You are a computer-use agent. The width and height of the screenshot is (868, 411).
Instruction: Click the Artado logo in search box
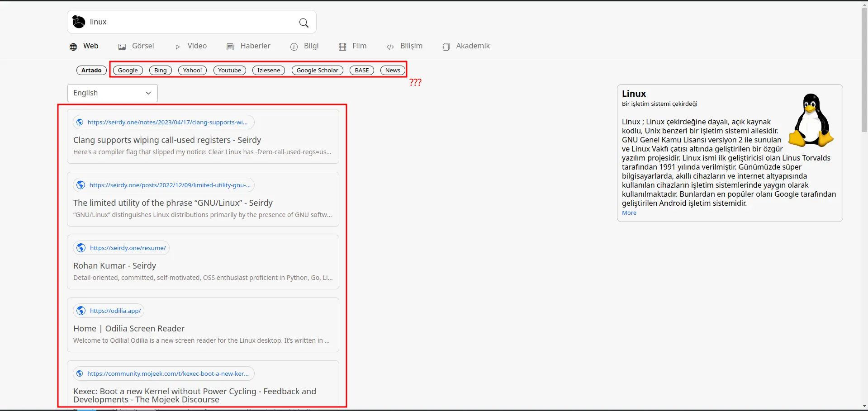pyautogui.click(x=79, y=22)
